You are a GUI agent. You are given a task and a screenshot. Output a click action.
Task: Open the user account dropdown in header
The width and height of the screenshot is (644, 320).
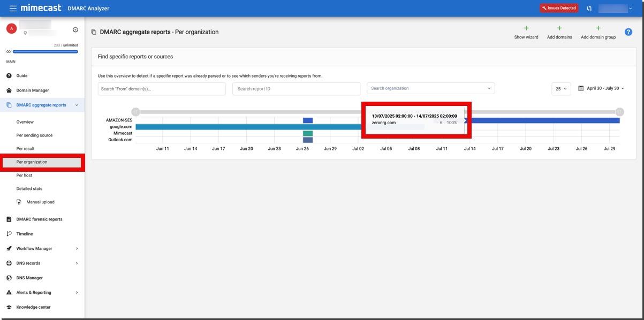(x=616, y=8)
